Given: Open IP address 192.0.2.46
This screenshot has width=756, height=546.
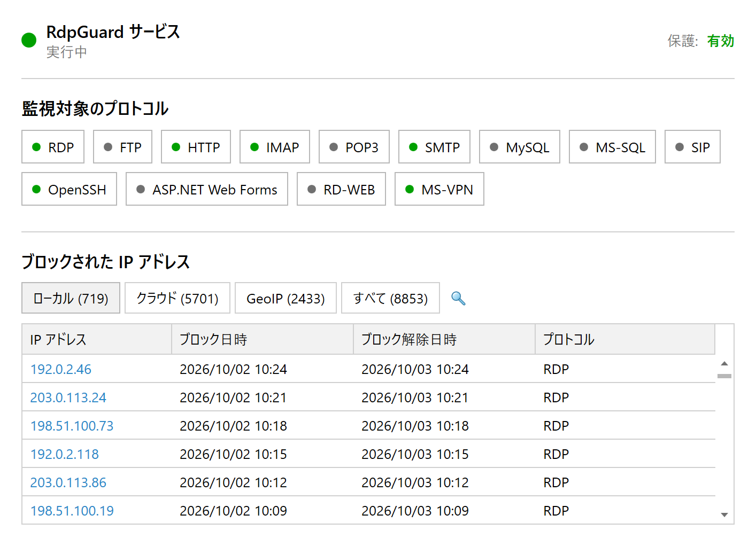Looking at the screenshot, I should point(61,369).
